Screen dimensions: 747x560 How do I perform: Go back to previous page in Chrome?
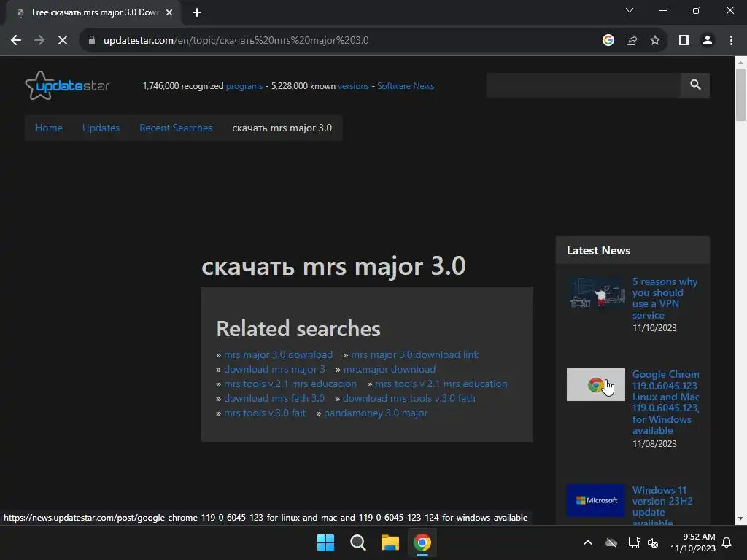click(16, 41)
